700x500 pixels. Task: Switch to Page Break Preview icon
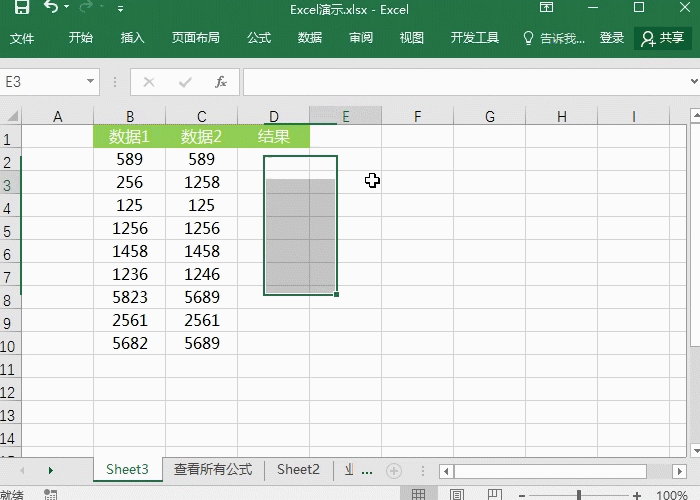tap(495, 494)
